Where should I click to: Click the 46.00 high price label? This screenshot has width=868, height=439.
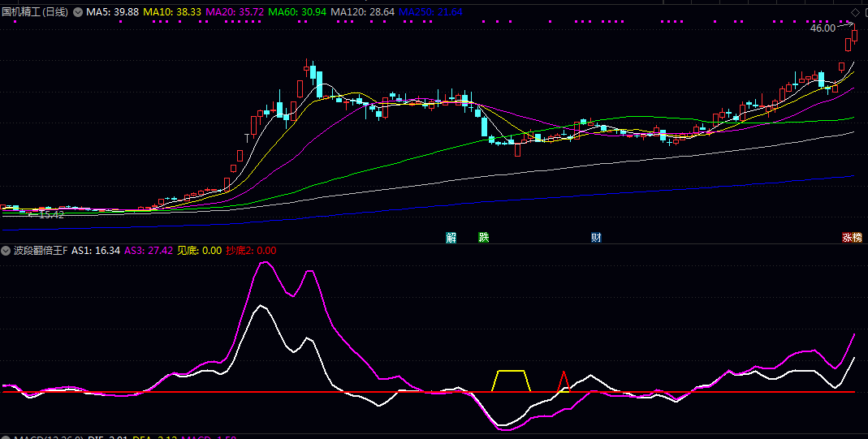pyautogui.click(x=823, y=28)
